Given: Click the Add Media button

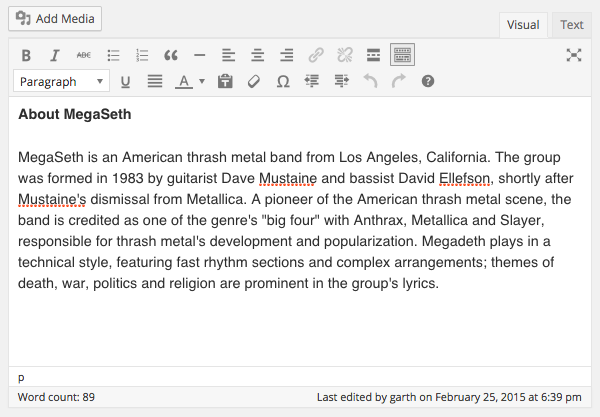Looking at the screenshot, I should [55, 18].
